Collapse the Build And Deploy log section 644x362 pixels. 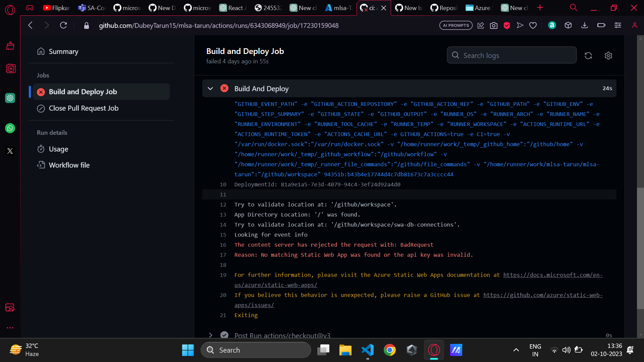210,88
